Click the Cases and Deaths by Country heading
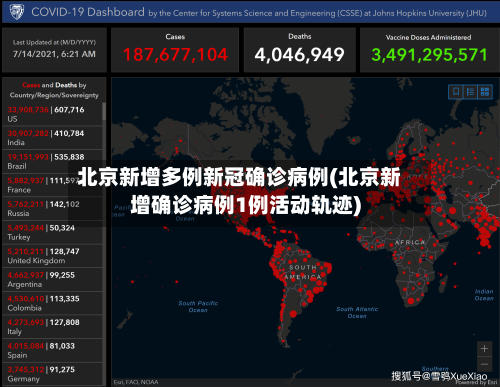 (54, 90)
